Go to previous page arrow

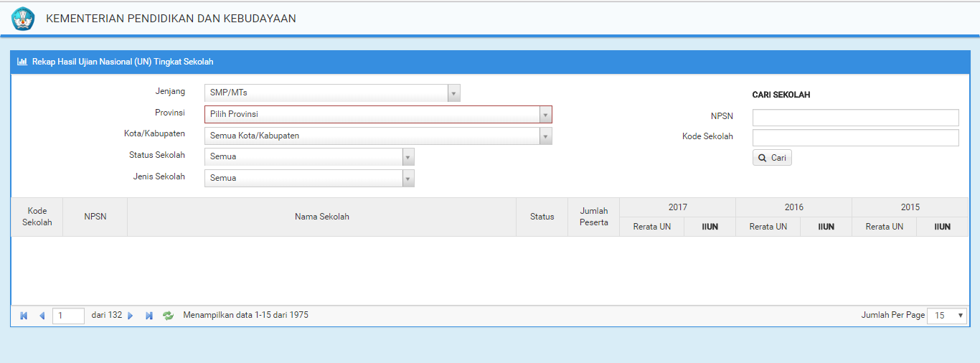(x=42, y=316)
